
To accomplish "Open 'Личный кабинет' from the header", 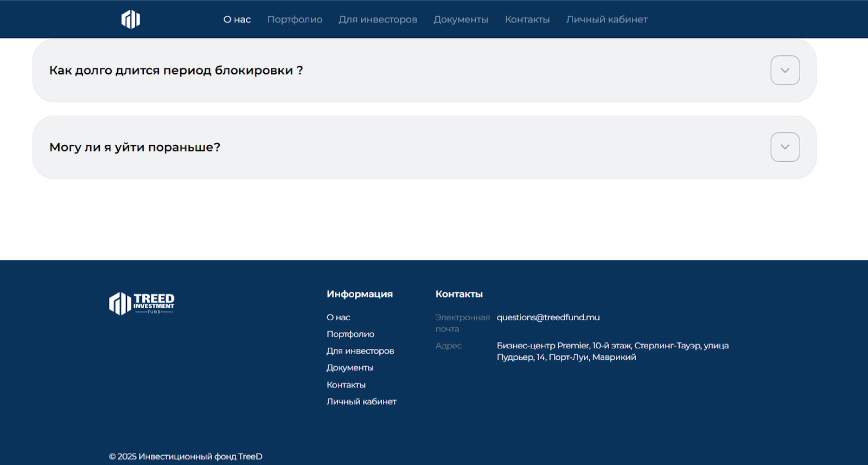I will pos(607,20).
